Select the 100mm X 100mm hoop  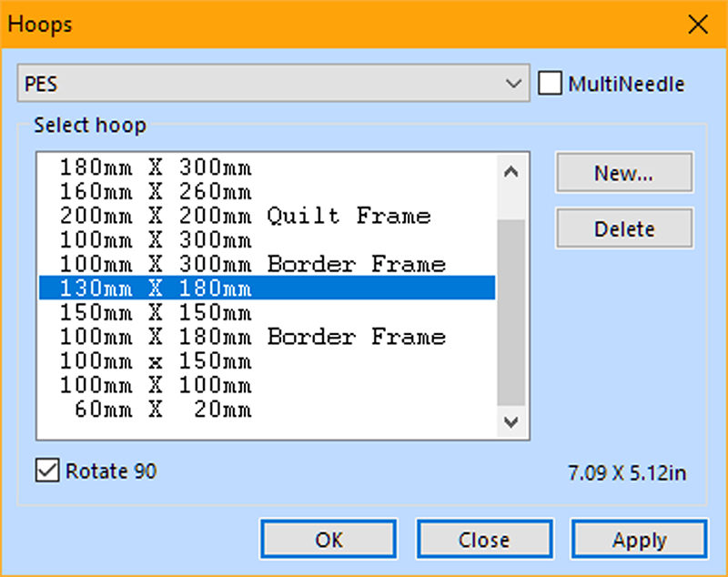(x=156, y=385)
